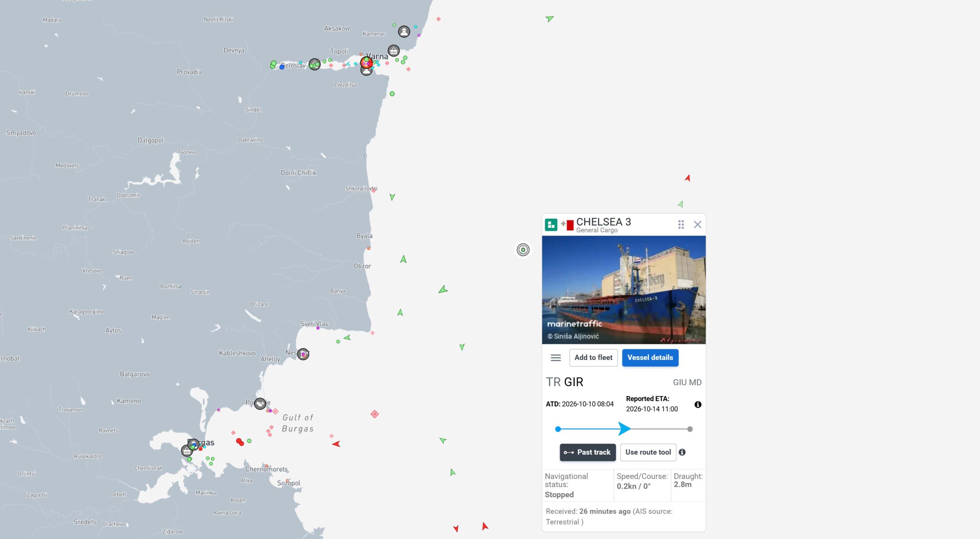Image resolution: width=980 pixels, height=539 pixels.
Task: Click the marina basket icon at Burgas
Action: point(187,451)
